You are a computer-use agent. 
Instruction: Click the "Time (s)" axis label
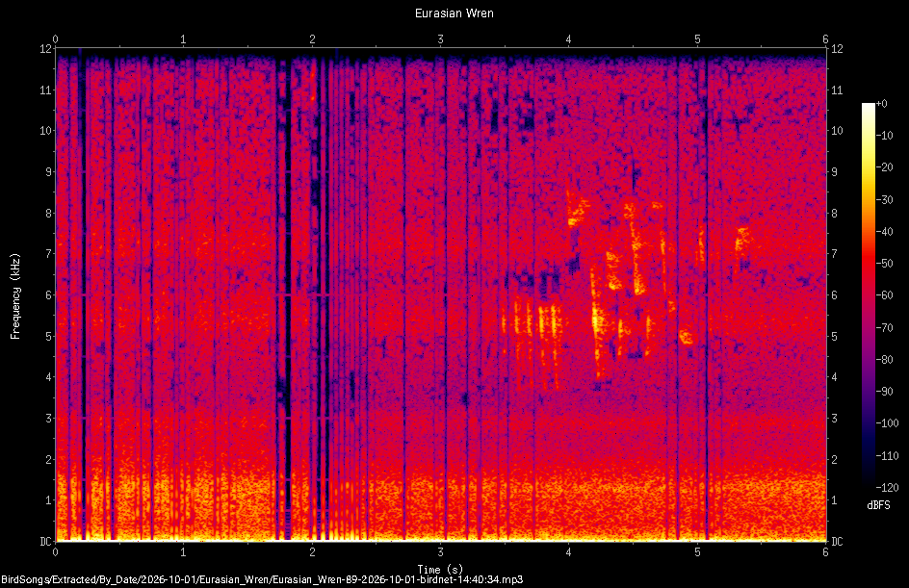440,570
